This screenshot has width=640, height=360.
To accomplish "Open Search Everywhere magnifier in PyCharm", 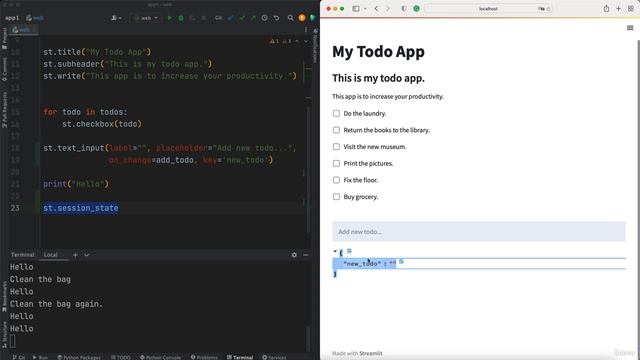I will click(x=290, y=18).
